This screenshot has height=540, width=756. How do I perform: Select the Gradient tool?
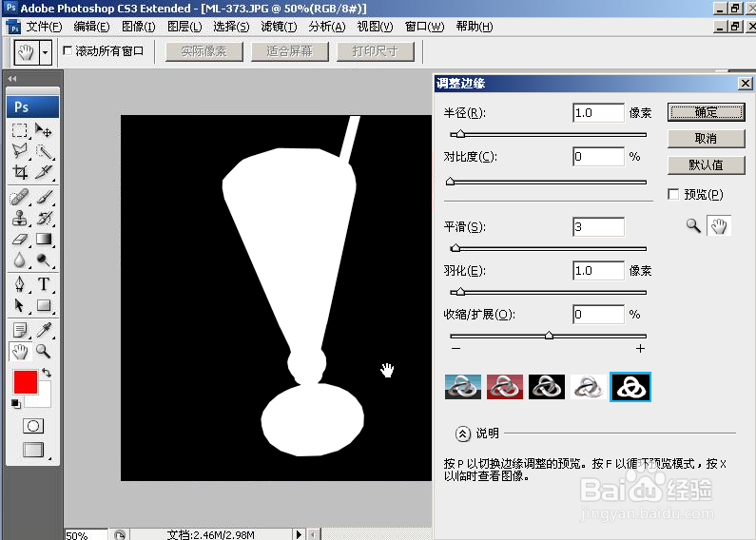tap(44, 240)
